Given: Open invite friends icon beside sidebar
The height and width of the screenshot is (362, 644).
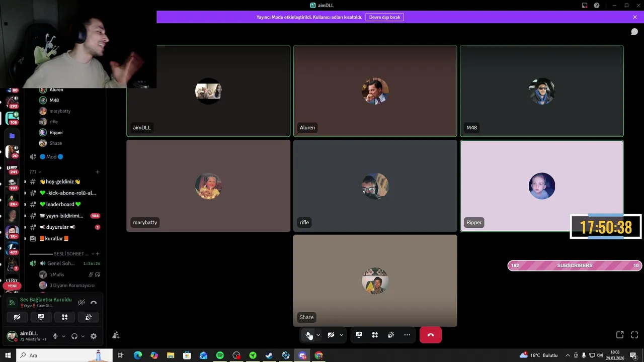Looking at the screenshot, I should pyautogui.click(x=116, y=335).
